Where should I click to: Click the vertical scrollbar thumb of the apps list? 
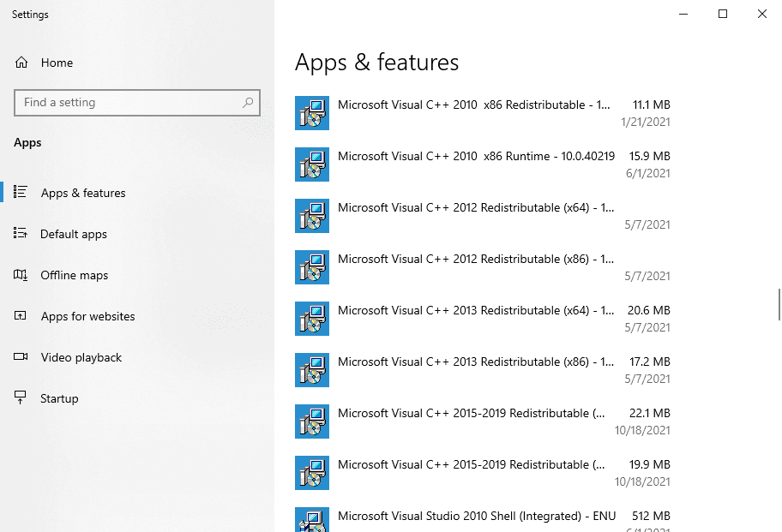pyautogui.click(x=779, y=304)
